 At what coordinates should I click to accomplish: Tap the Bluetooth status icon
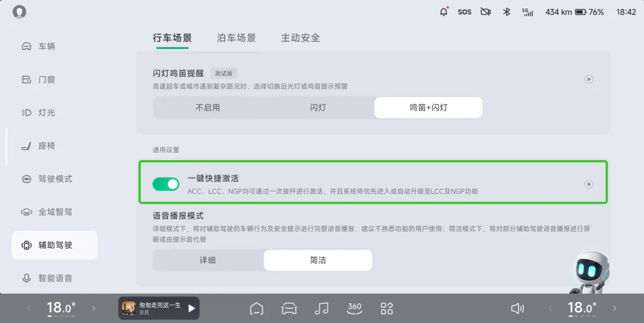tap(506, 12)
